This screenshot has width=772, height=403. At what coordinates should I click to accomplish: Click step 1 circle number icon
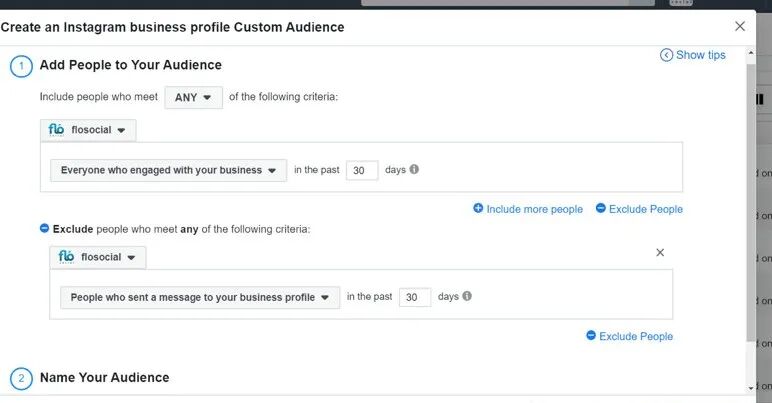click(21, 66)
